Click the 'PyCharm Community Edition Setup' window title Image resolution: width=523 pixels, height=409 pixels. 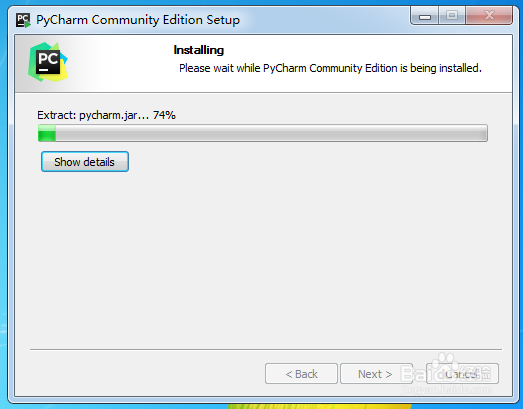138,20
